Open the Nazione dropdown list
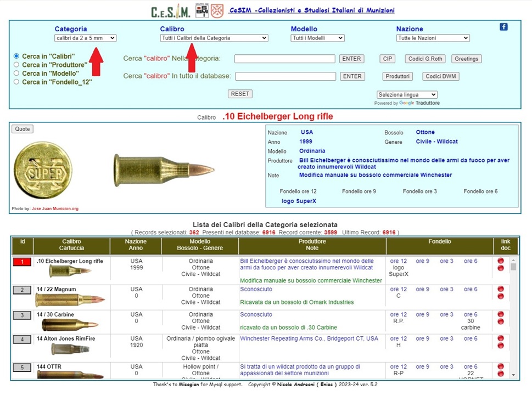 click(433, 38)
